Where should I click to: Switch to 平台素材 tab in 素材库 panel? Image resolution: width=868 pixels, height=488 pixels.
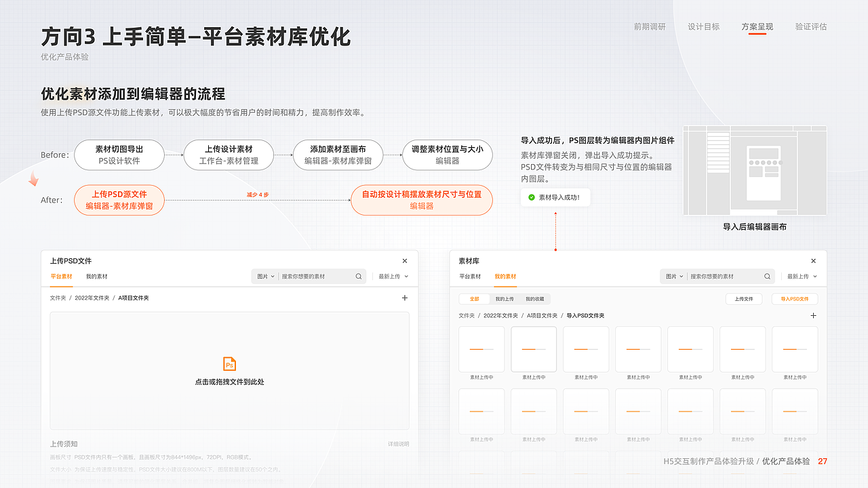click(470, 277)
